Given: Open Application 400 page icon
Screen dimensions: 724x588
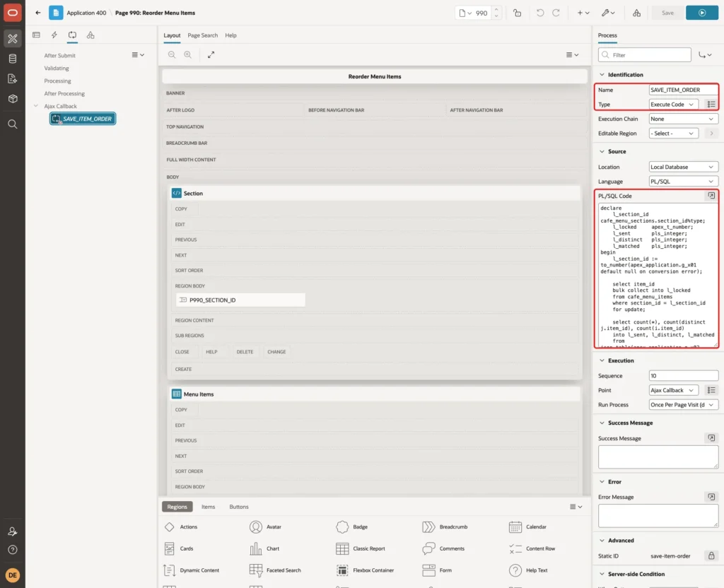Looking at the screenshot, I should [x=56, y=13].
